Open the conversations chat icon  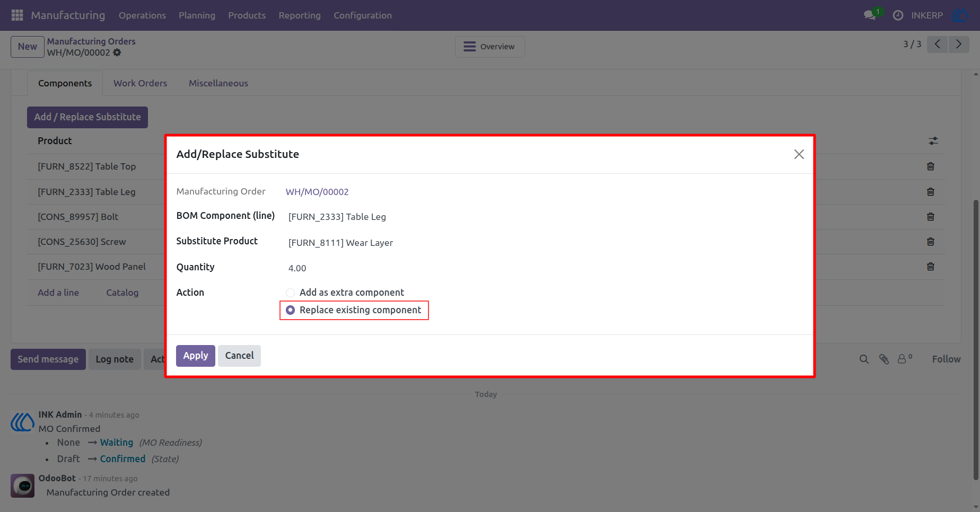[x=870, y=15]
